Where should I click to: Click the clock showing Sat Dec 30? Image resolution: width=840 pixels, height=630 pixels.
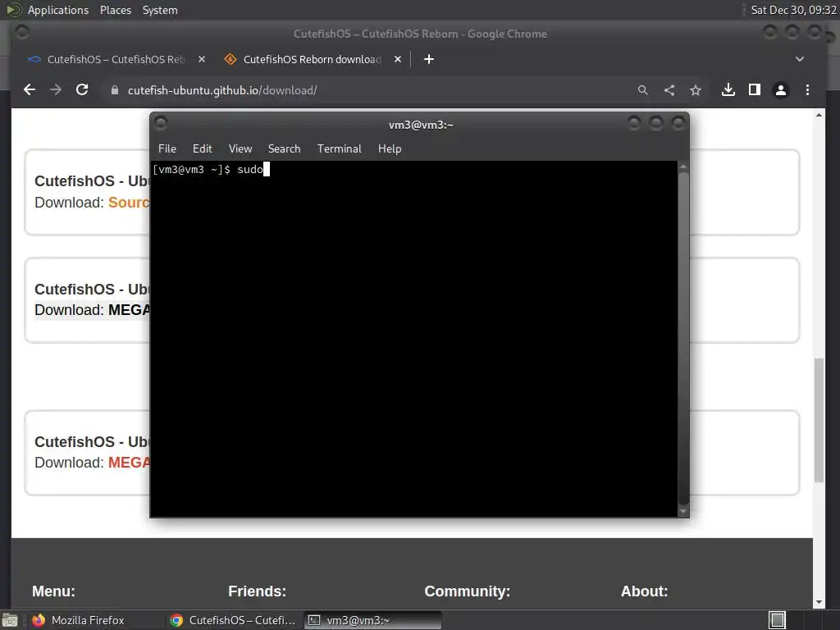[793, 10]
